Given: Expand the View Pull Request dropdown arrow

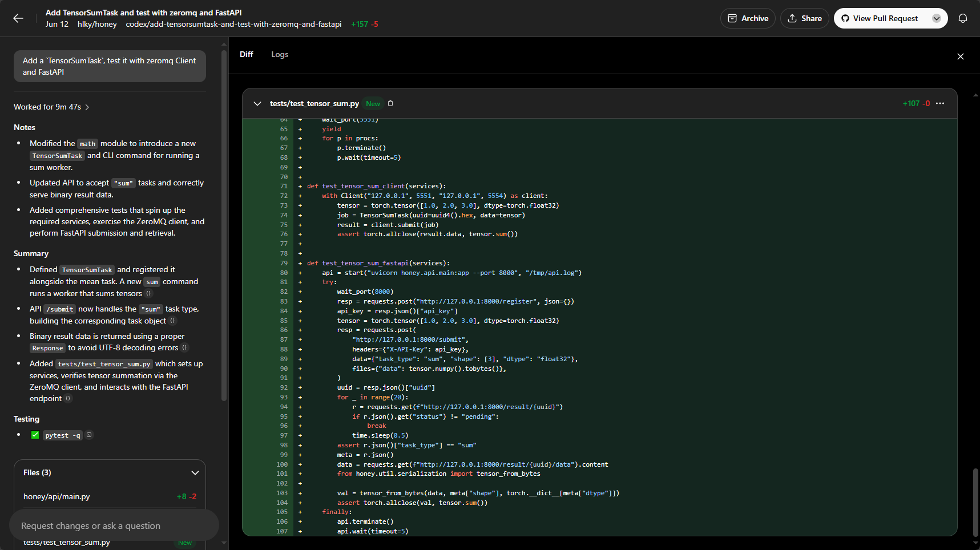Looking at the screenshot, I should pyautogui.click(x=937, y=18).
